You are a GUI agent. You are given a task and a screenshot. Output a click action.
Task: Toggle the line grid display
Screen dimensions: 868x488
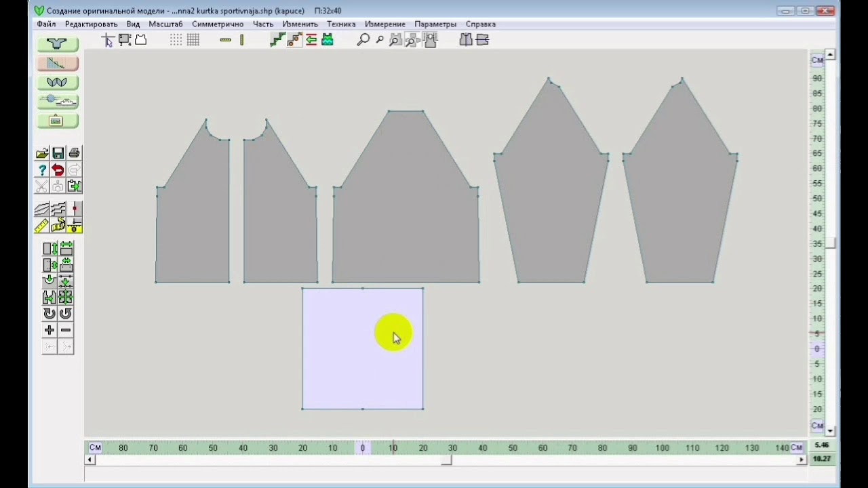pos(193,40)
